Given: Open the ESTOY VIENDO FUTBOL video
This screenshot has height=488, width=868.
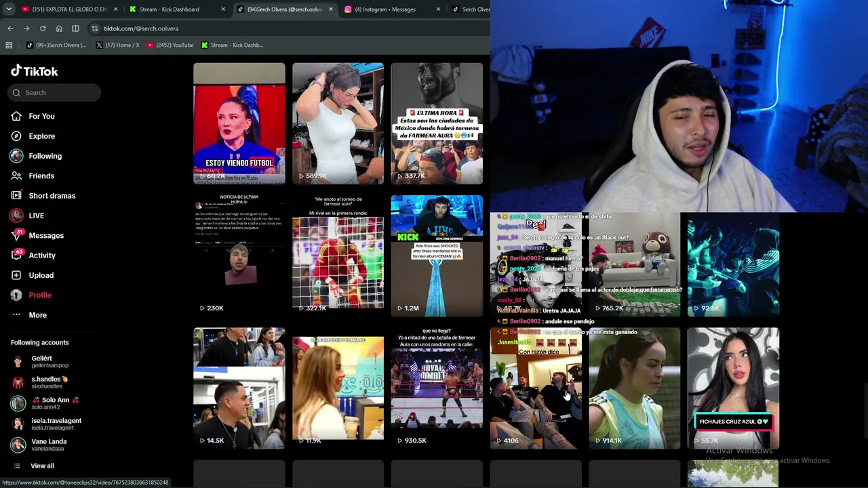Looking at the screenshot, I should point(239,123).
